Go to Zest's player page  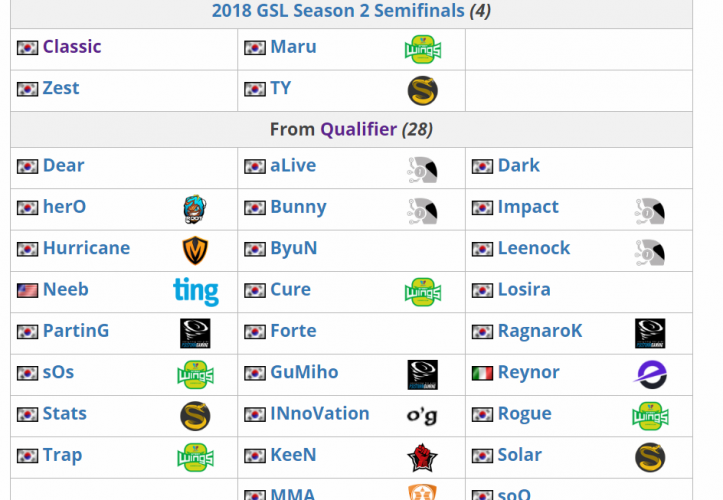click(61, 88)
